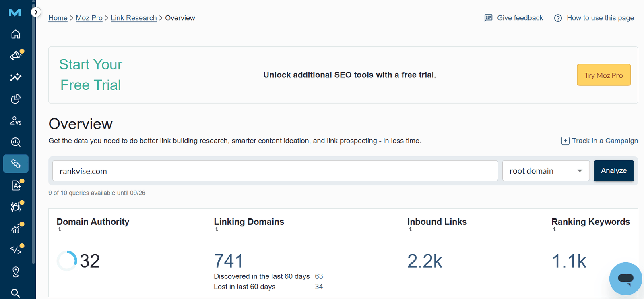Open the Home icon in sidebar

[16, 34]
